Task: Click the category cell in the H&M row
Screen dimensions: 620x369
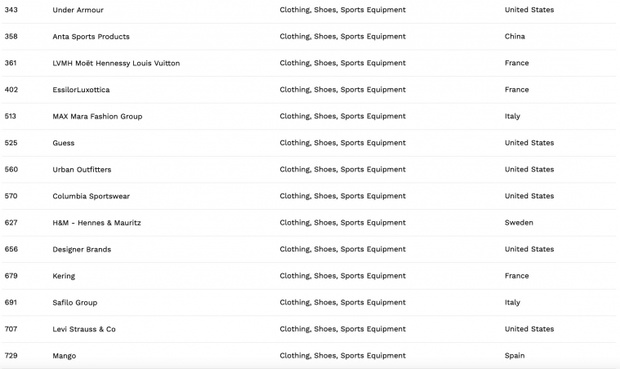Action: 342,223
